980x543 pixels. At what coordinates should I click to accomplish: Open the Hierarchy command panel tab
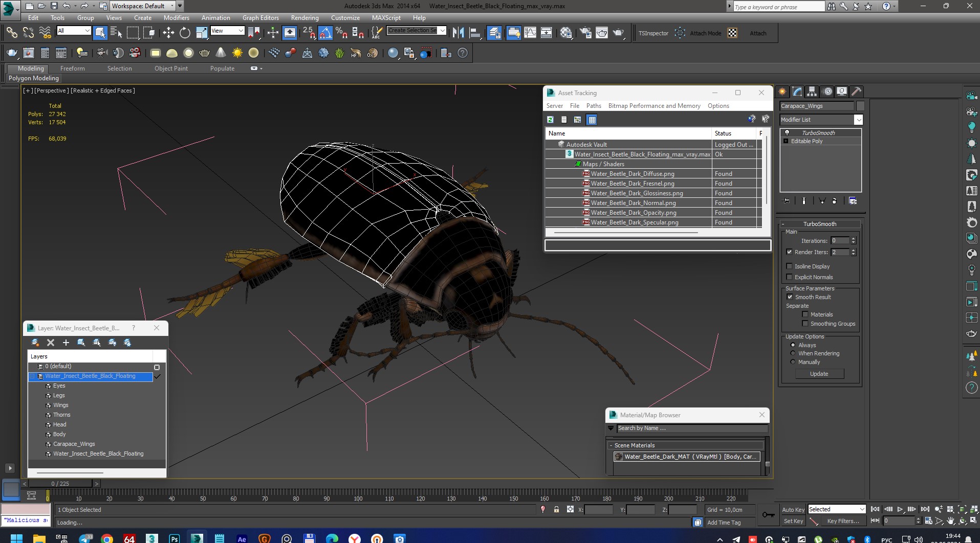point(812,92)
